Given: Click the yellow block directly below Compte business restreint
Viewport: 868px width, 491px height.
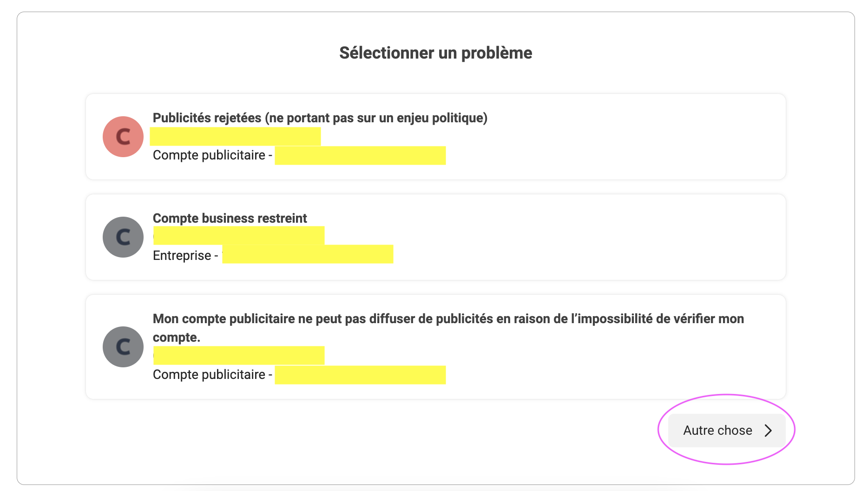Looking at the screenshot, I should [239, 235].
